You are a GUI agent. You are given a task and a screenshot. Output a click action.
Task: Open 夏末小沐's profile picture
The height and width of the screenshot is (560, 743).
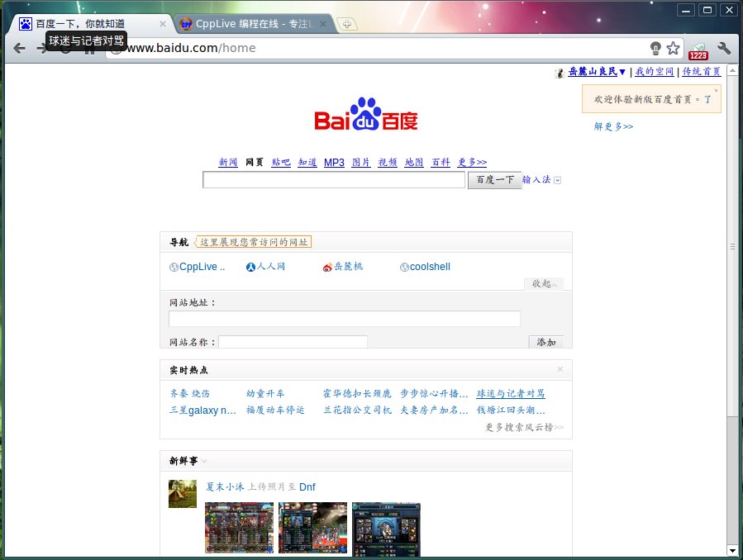tap(183, 494)
